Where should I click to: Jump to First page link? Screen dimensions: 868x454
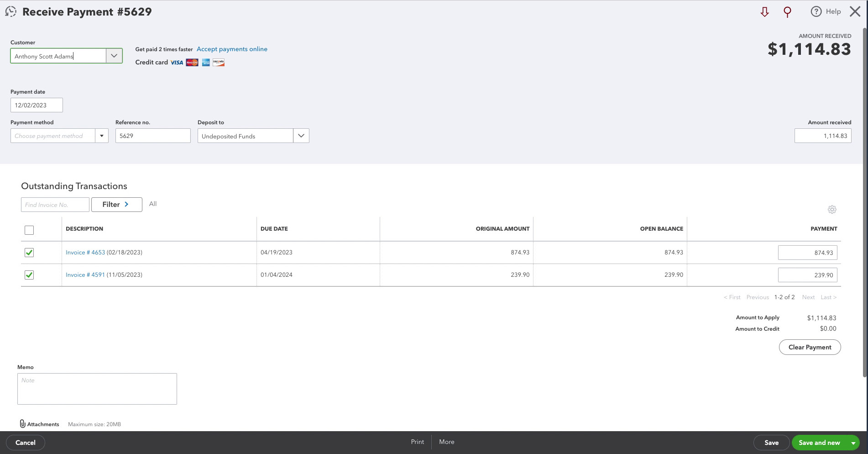pos(732,297)
